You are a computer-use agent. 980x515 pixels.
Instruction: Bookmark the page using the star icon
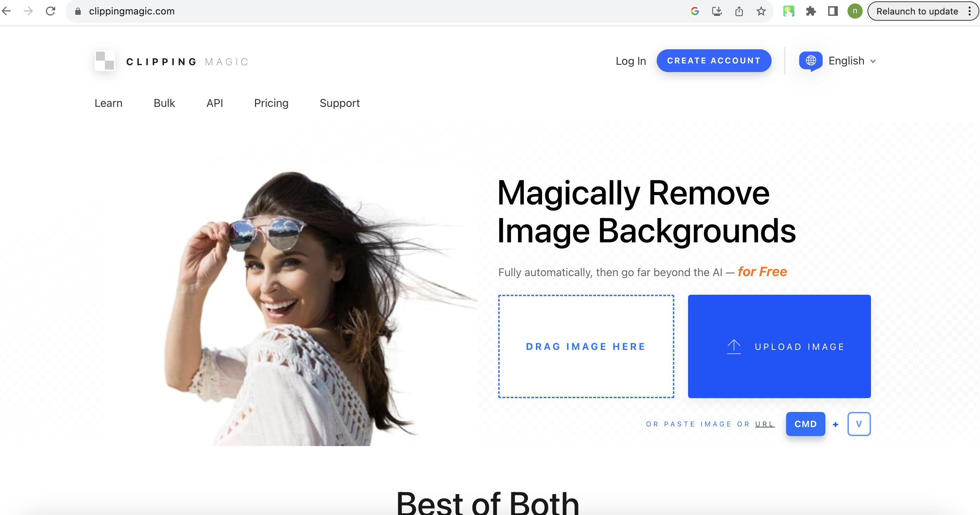(761, 11)
